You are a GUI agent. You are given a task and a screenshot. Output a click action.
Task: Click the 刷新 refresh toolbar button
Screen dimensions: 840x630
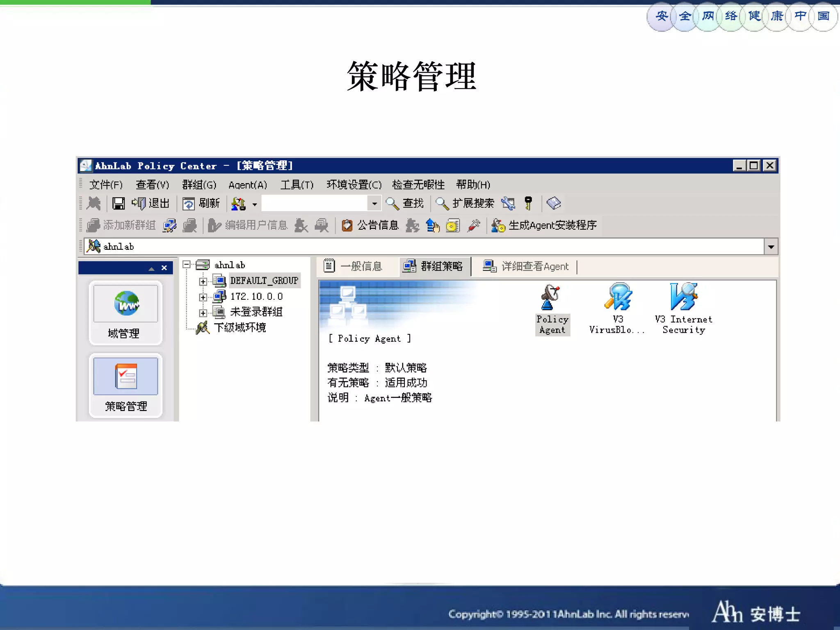point(201,203)
